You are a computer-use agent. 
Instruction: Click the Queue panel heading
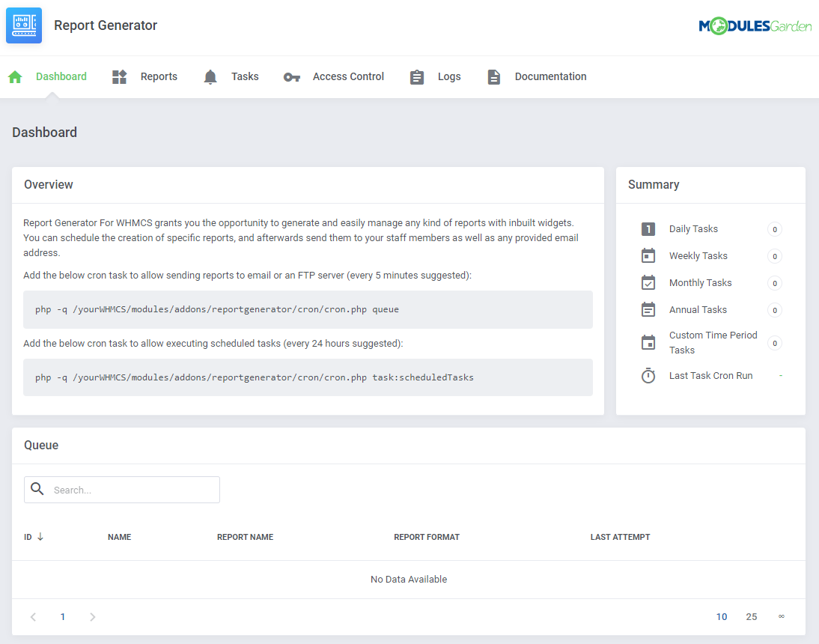41,445
